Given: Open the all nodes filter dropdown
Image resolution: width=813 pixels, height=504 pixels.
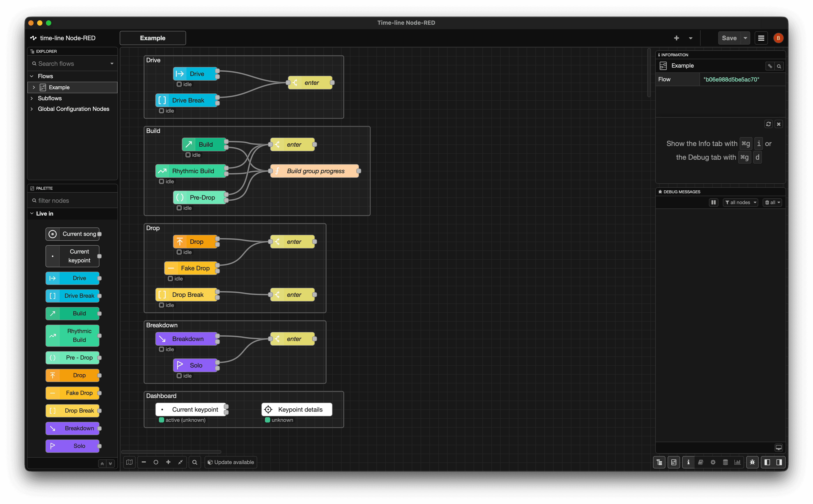Looking at the screenshot, I should tap(740, 202).
